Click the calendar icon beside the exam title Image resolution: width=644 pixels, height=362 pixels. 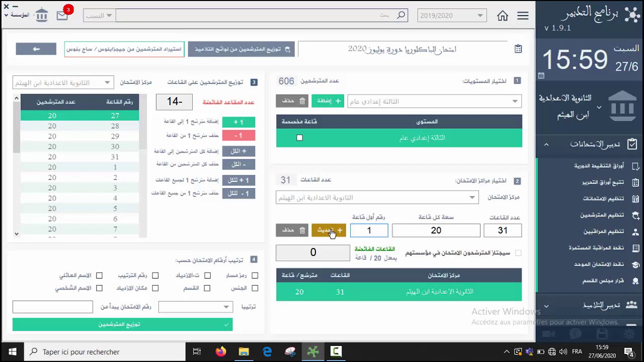(x=518, y=49)
